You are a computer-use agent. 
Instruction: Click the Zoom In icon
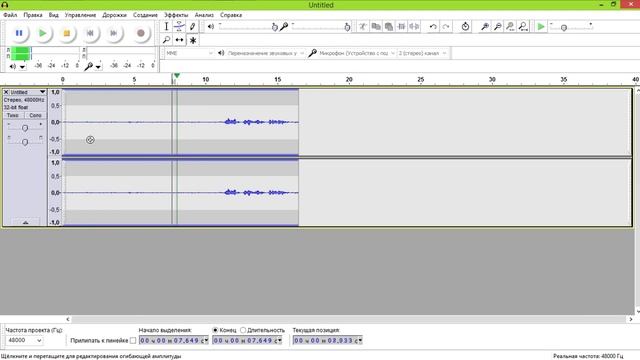pyautogui.click(x=484, y=27)
